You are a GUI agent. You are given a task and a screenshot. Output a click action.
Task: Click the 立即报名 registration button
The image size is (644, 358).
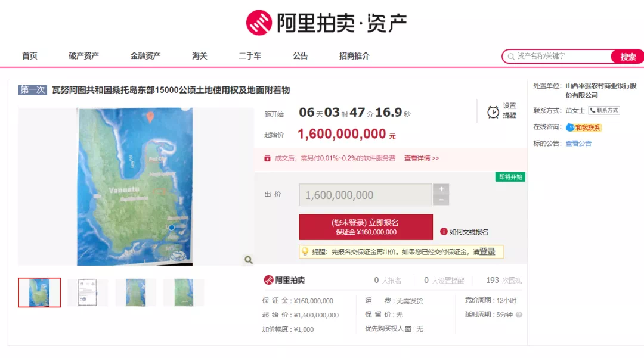click(366, 227)
